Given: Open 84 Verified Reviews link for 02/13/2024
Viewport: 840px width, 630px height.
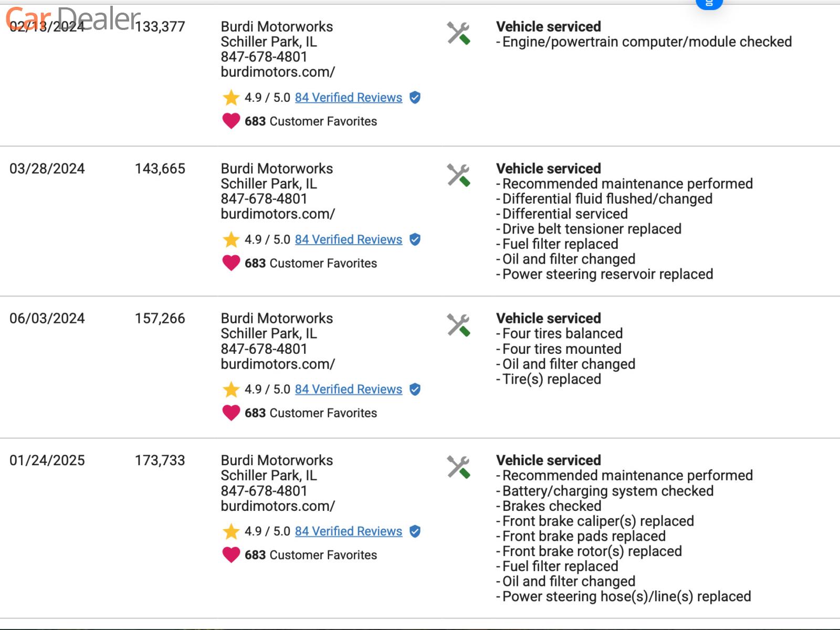Looking at the screenshot, I should pos(348,98).
